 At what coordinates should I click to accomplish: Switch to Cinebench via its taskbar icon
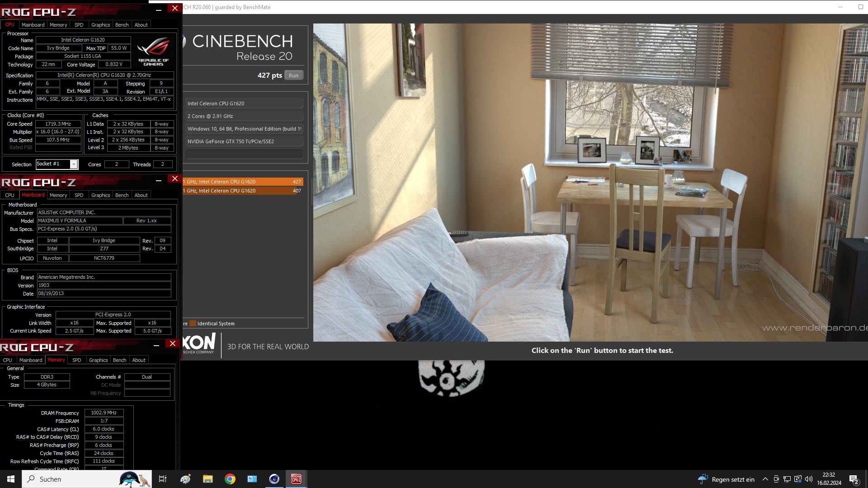point(274,479)
